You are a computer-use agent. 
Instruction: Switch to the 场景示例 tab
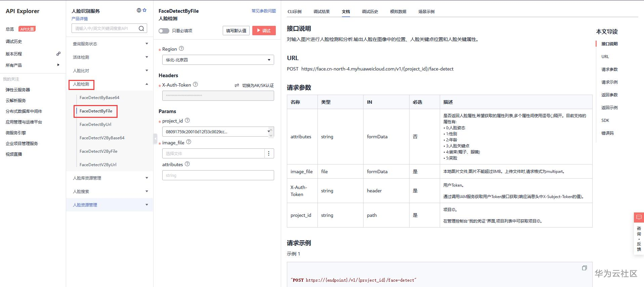tap(426, 11)
